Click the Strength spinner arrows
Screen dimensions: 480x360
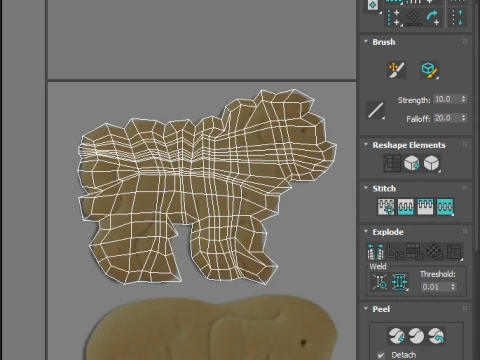(463, 99)
